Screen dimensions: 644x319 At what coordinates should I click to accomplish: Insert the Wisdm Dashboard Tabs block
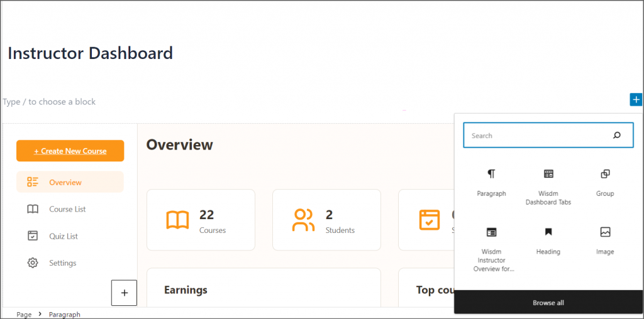[548, 175]
